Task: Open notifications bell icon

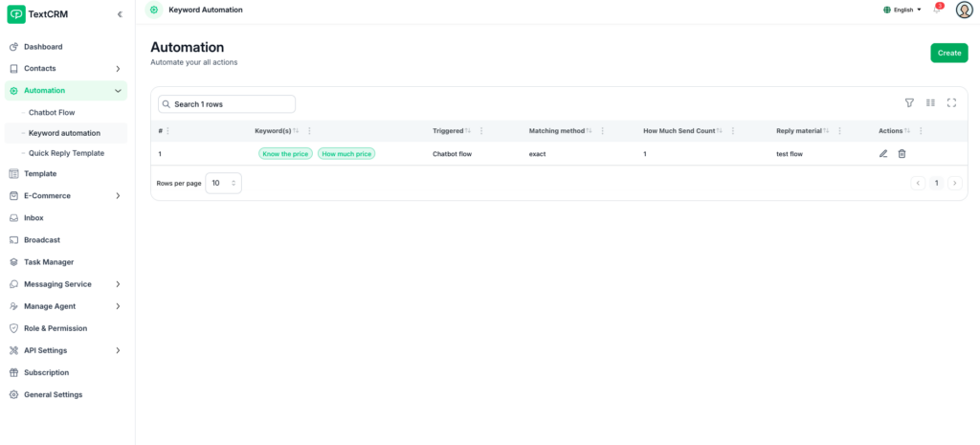Action: point(937,10)
